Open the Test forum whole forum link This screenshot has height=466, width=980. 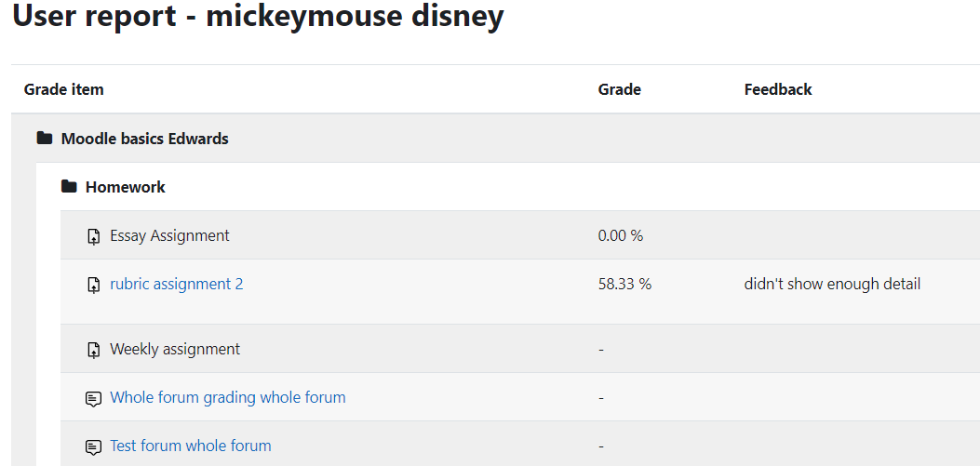click(x=191, y=446)
